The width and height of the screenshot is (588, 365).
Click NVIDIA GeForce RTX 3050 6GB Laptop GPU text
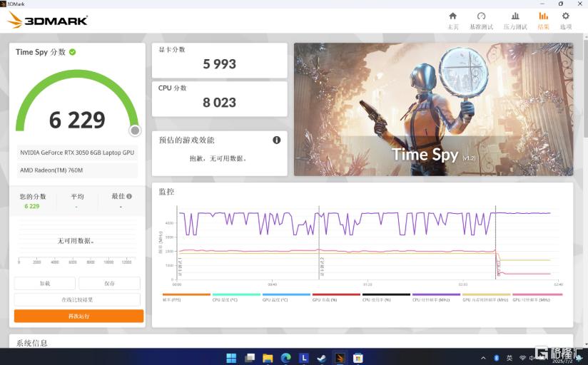77,153
